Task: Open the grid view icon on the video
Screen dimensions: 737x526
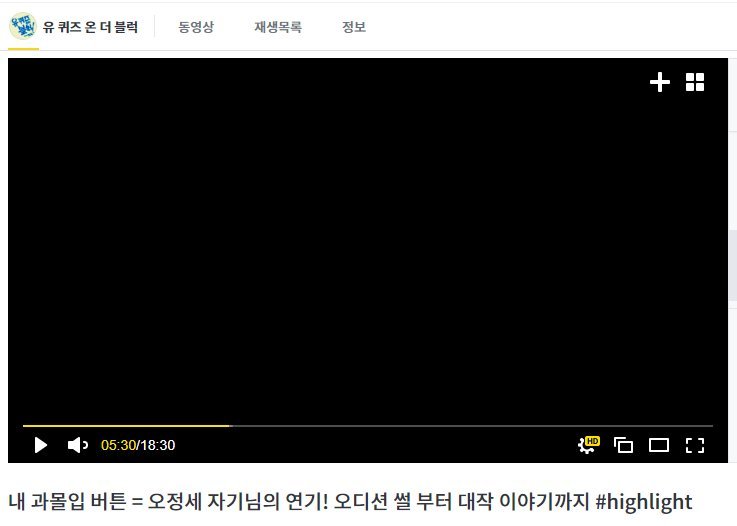Action: pyautogui.click(x=695, y=82)
